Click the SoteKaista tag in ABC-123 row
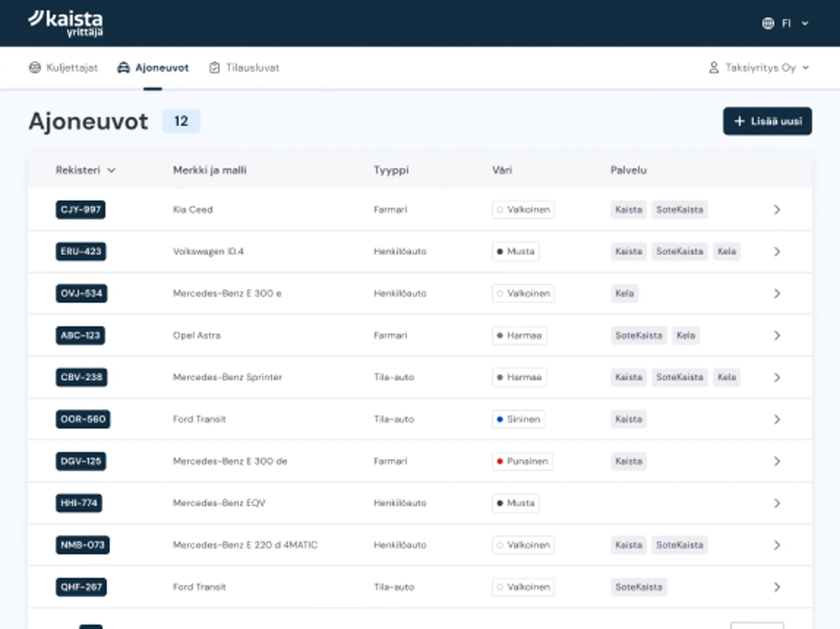Image resolution: width=840 pixels, height=629 pixels. pos(639,335)
